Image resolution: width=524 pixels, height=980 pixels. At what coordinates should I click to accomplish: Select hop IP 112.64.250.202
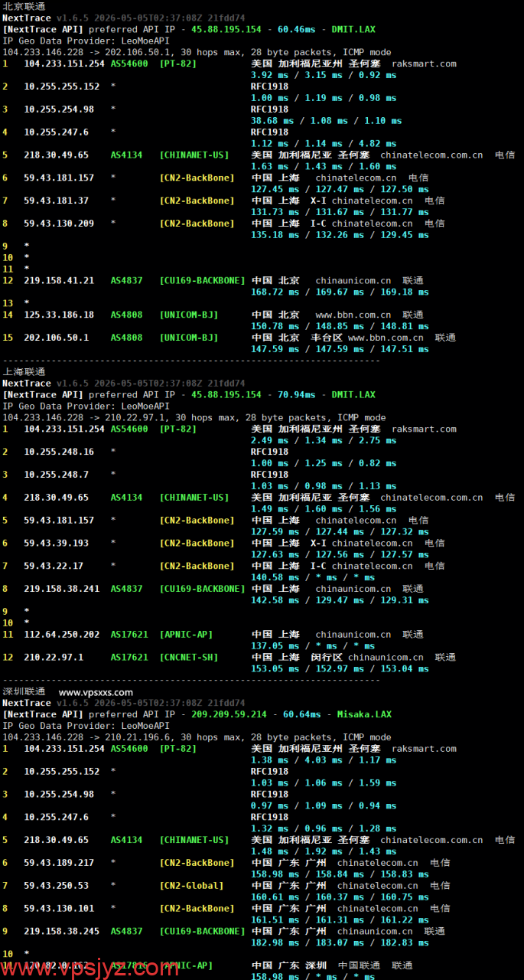point(62,635)
